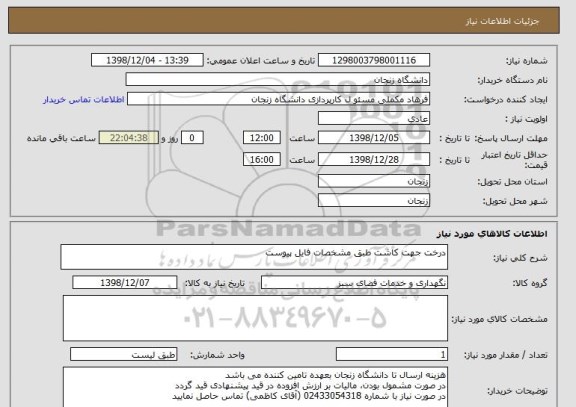Image resolution: width=576 pixels, height=407 pixels.
Task: Select the goods group field نگهداری و خدمات فضای سبز
Action: [x=354, y=283]
